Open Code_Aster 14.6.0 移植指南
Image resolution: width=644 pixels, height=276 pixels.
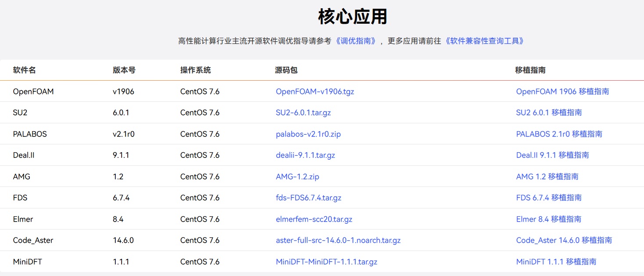coord(564,240)
